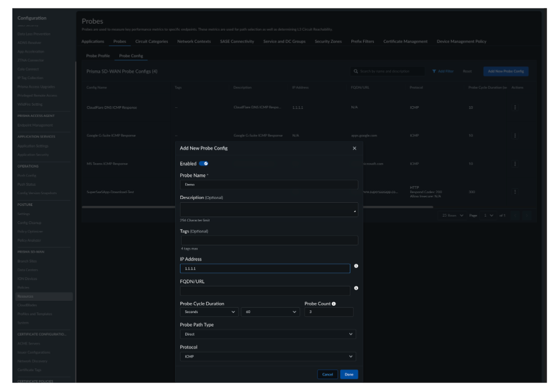Open ACME Servers in the sidebar
This screenshot has width=556, height=392.
[29, 344]
